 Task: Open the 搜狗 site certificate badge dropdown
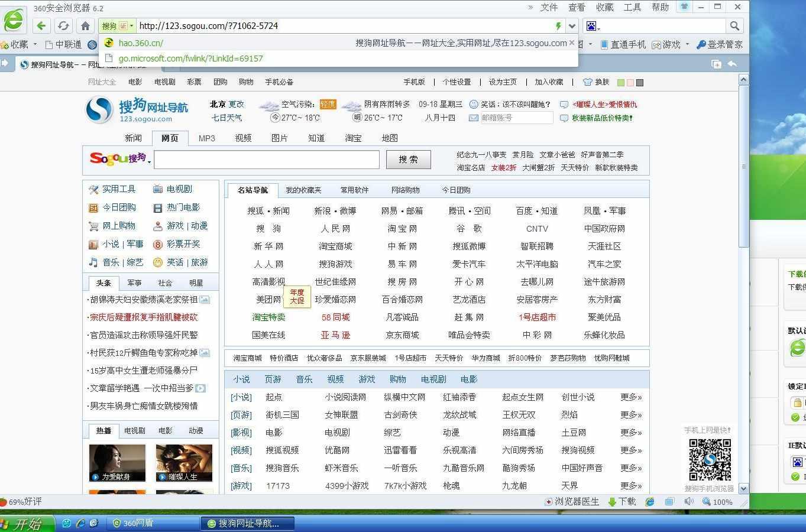coord(118,26)
